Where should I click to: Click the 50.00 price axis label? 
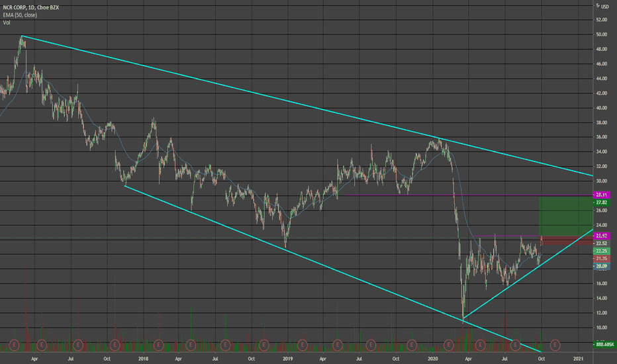[x=601, y=34]
